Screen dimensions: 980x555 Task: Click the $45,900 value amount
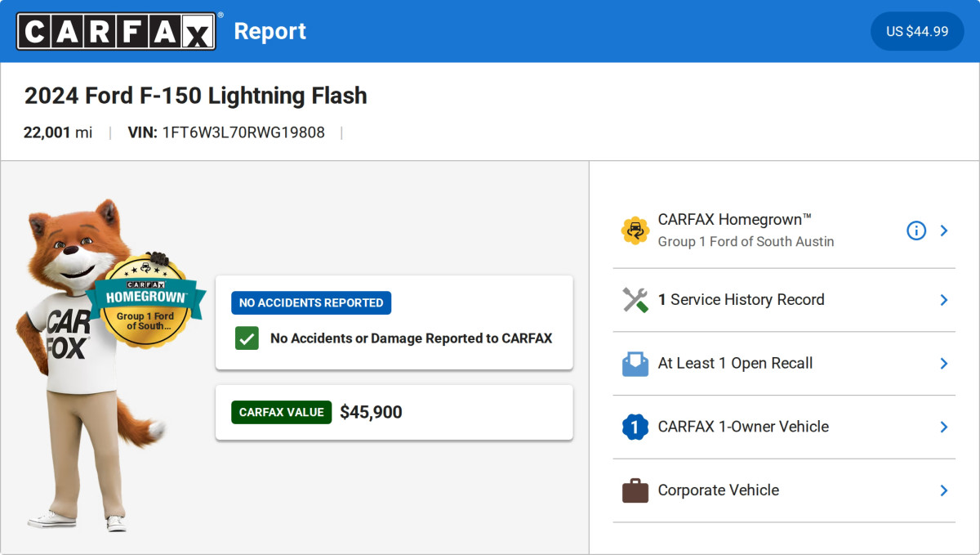pos(371,412)
